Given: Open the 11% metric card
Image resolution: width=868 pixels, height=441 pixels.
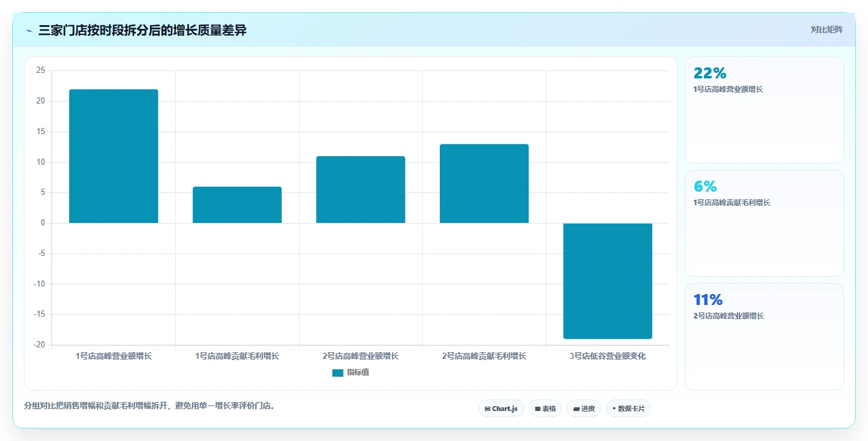Looking at the screenshot, I should tap(764, 336).
